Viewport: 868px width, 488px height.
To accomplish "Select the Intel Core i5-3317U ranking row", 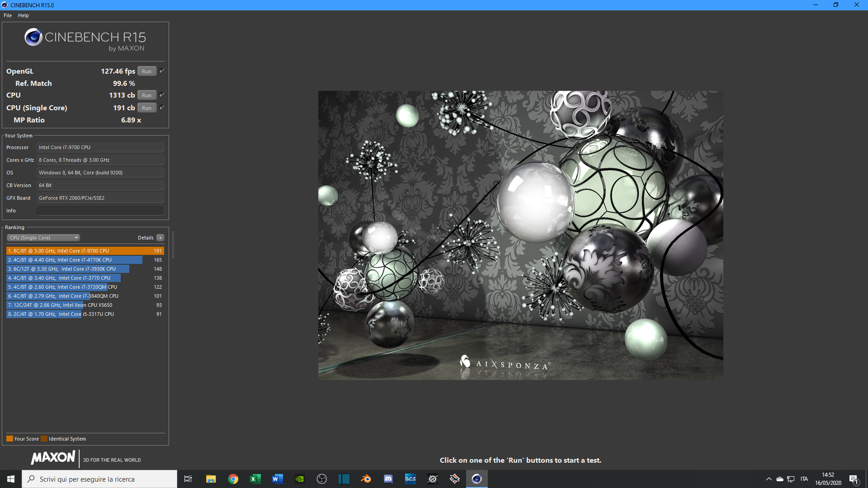I will 85,314.
